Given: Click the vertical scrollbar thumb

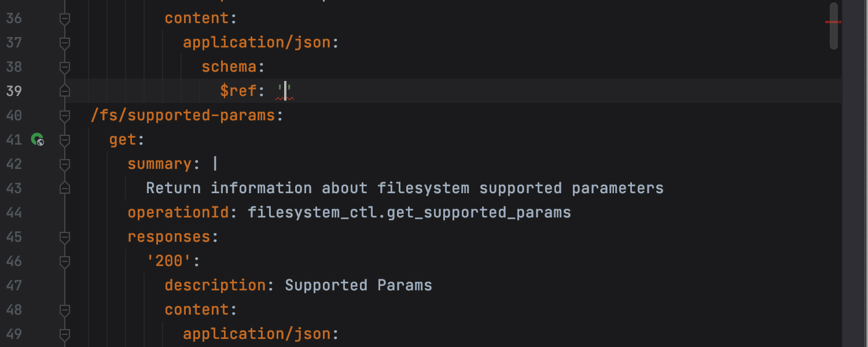Looking at the screenshot, I should pos(834,25).
